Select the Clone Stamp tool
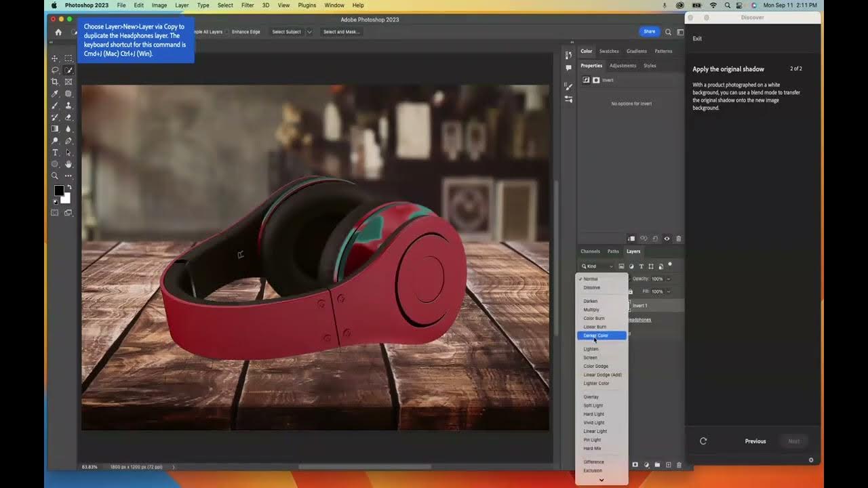Viewport: 868px width, 488px height. pyautogui.click(x=68, y=106)
